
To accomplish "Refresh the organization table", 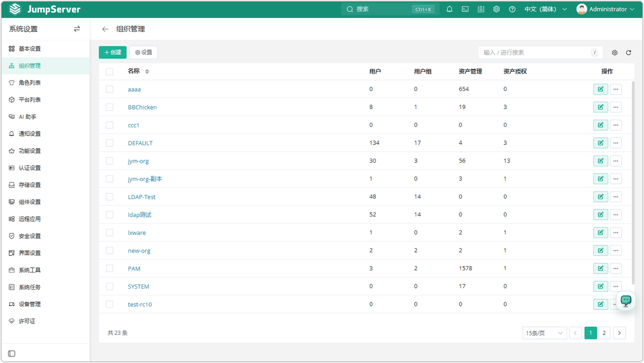I will [628, 53].
